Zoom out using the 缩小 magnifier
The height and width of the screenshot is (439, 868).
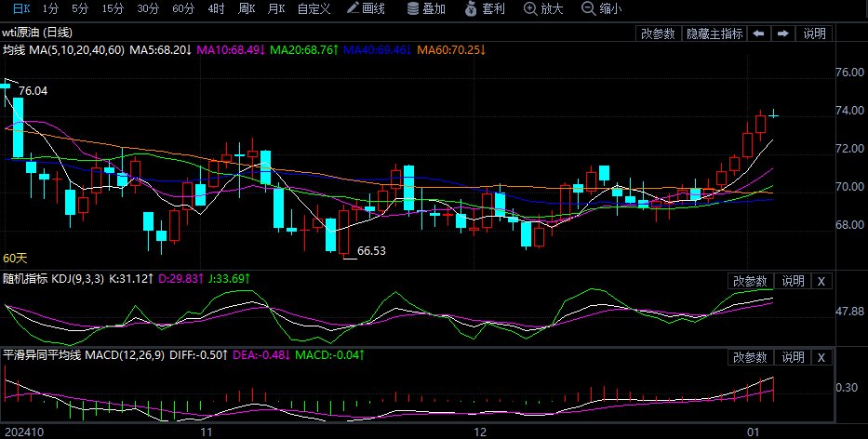tap(601, 8)
